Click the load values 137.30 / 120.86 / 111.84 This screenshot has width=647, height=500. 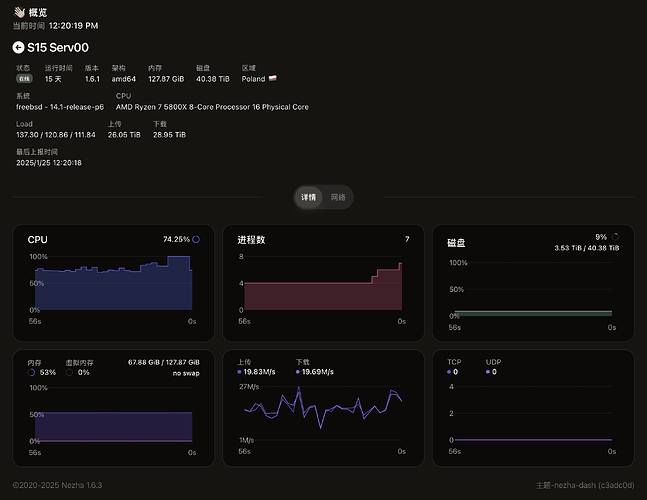point(56,135)
